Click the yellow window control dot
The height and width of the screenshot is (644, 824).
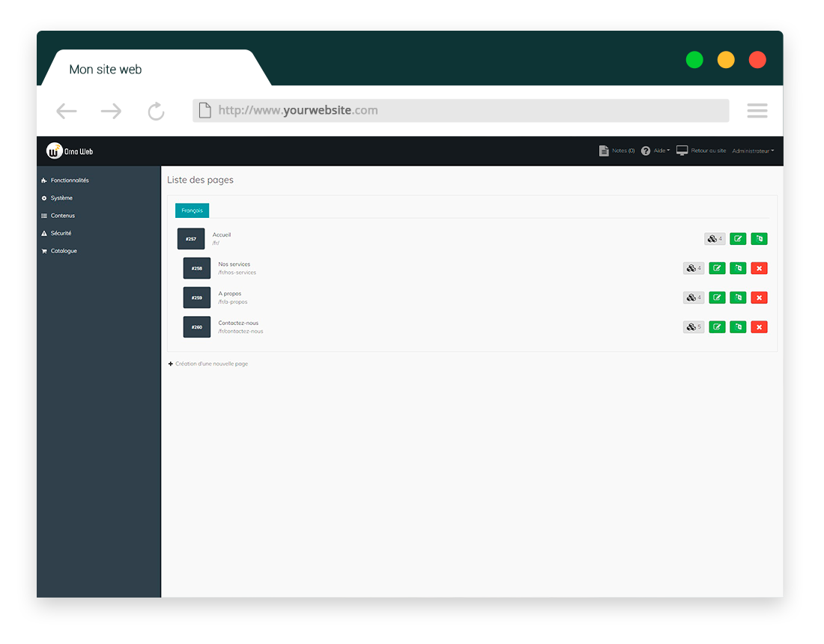[726, 59]
